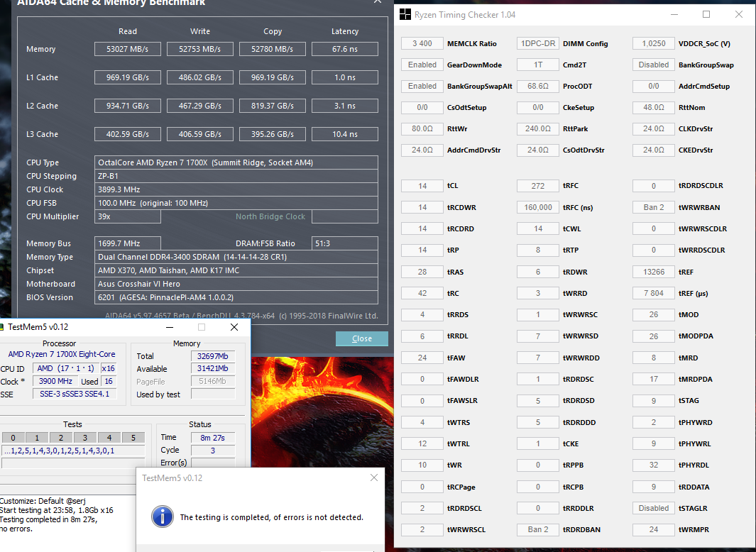This screenshot has width=756, height=552.
Task: Select test button 1 in TestMem5
Action: tap(37, 438)
